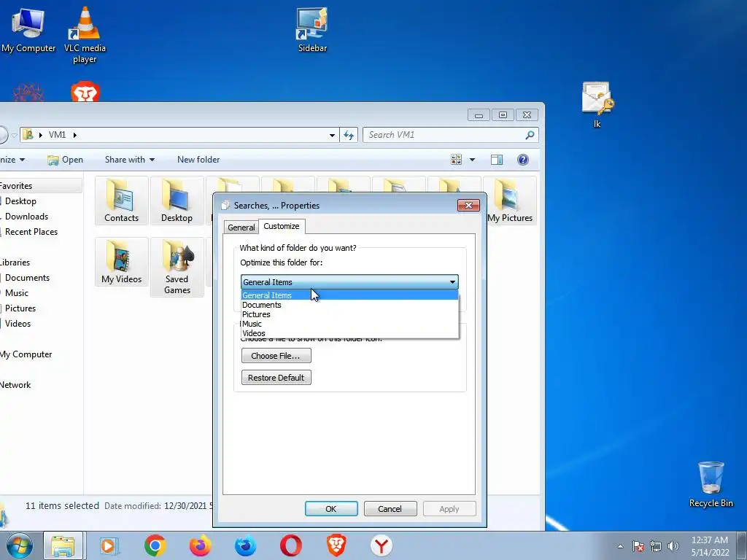Screen dimensions: 747x560
Task: Open the lk desktop file icon
Action: click(597, 105)
